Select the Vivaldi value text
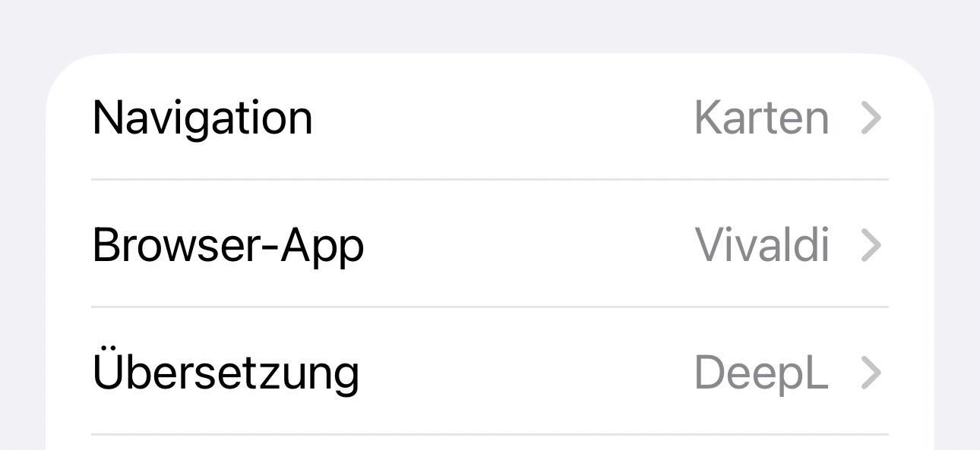This screenshot has width=980, height=450. [x=762, y=246]
